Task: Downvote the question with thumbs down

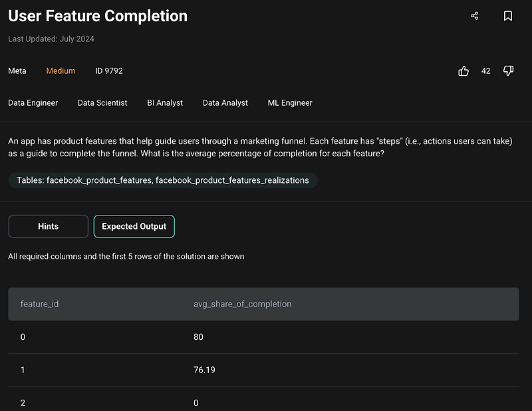Action: pos(508,70)
